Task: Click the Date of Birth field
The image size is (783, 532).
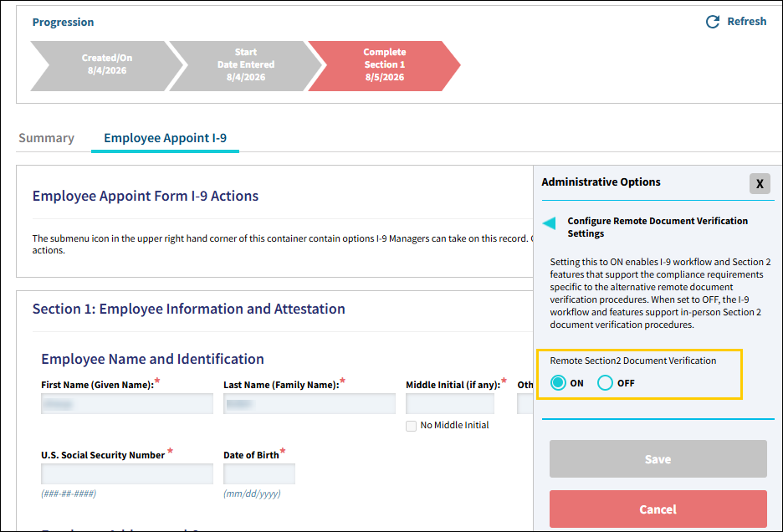Action: [x=259, y=473]
